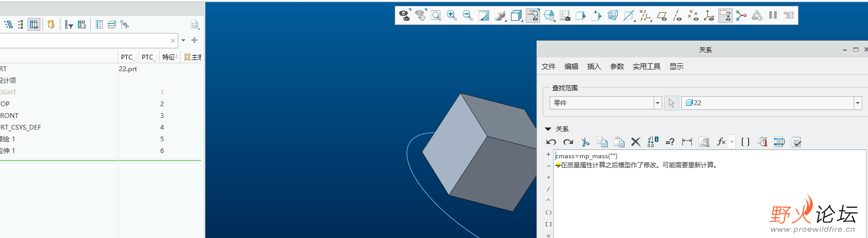Open the 实用工具 menu

click(647, 66)
